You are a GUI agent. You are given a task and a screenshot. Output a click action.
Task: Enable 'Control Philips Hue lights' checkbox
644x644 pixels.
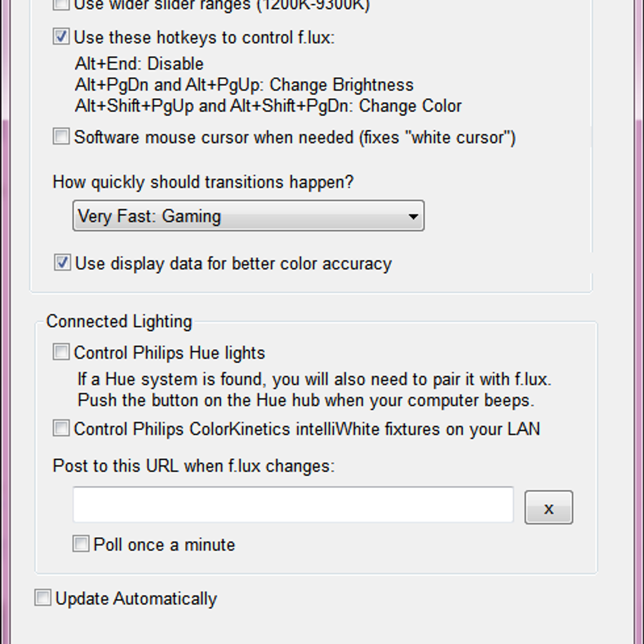pyautogui.click(x=61, y=352)
